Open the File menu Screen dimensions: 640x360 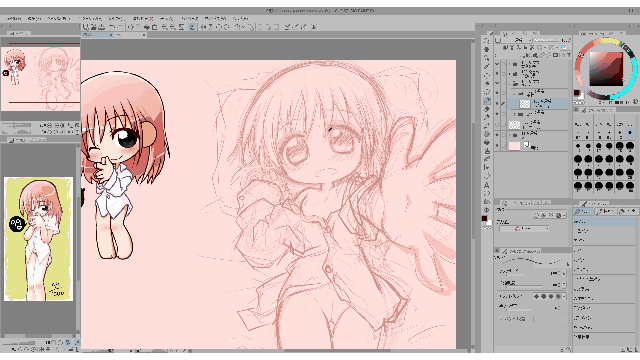(13, 19)
